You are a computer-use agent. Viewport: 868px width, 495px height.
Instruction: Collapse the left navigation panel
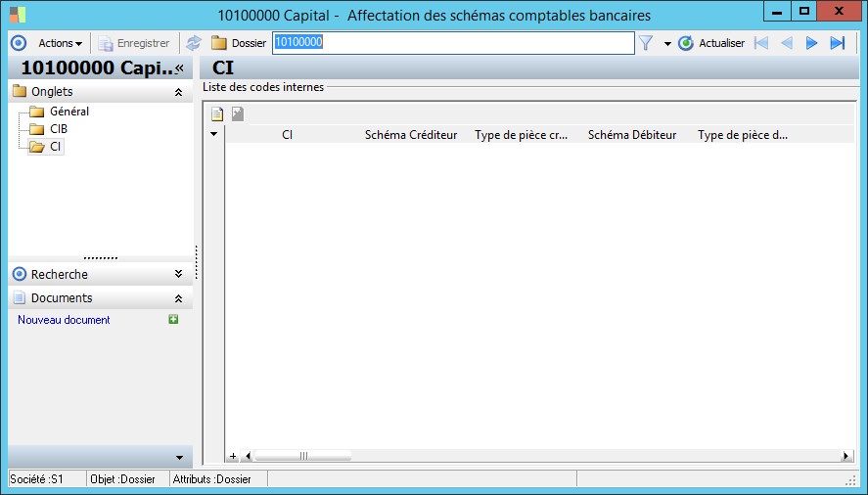tap(179, 68)
